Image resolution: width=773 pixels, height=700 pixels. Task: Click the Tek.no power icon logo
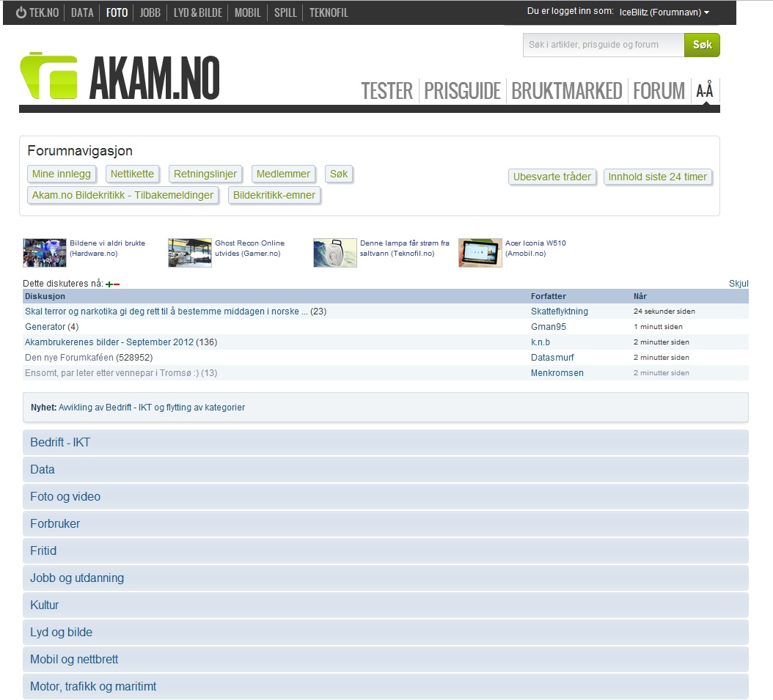pos(21,12)
